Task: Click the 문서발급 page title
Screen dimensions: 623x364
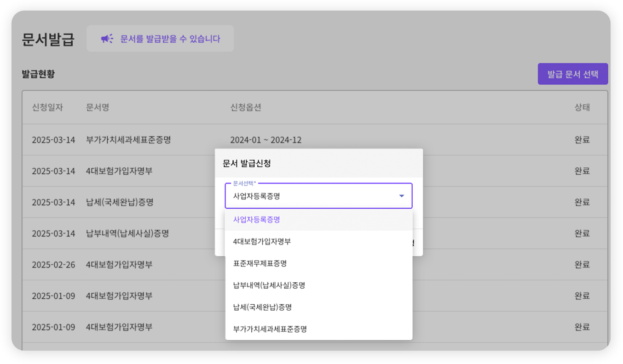Action: coord(48,39)
